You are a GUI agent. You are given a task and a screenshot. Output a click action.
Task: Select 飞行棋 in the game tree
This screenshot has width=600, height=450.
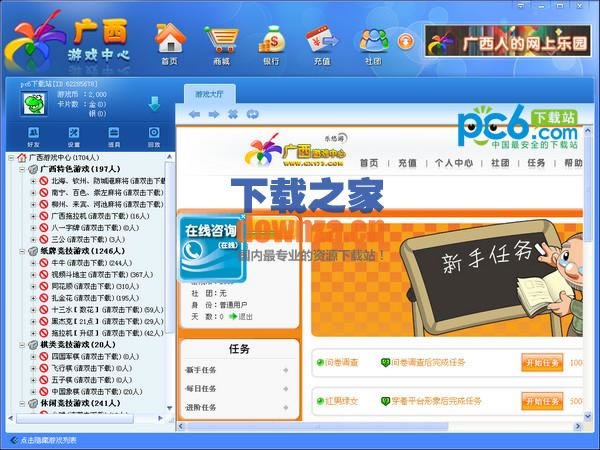pos(92,368)
